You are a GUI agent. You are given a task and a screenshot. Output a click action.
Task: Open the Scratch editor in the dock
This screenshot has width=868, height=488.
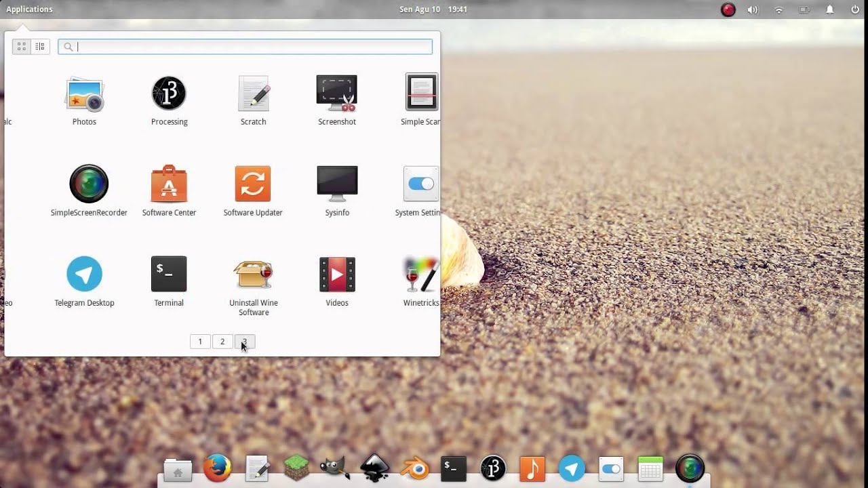click(257, 468)
